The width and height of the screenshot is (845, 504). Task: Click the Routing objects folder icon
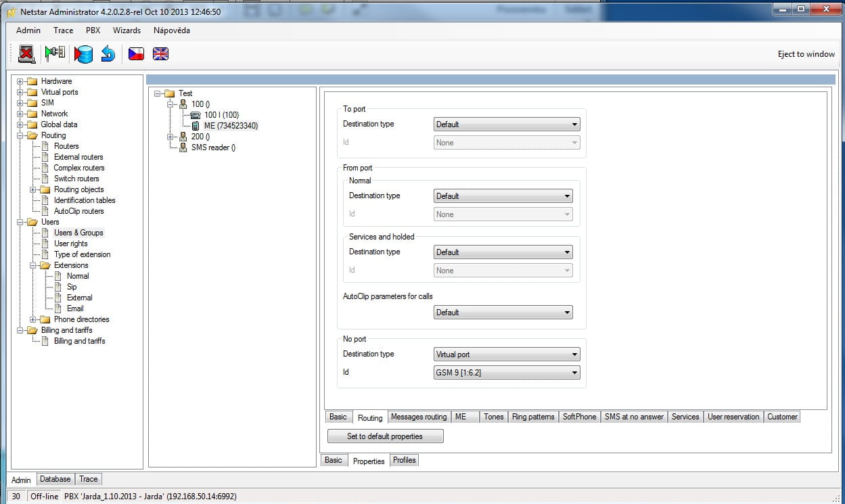point(45,189)
